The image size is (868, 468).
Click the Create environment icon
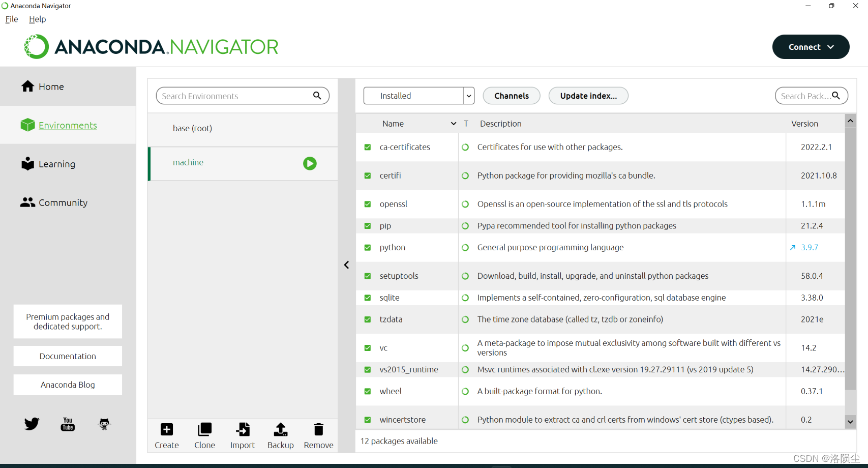[x=167, y=429]
